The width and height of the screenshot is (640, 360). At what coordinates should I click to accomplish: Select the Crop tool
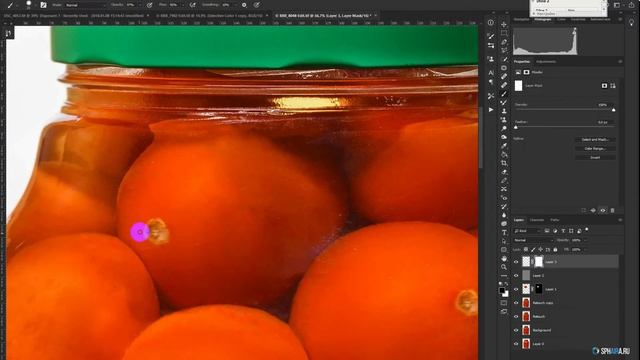504,163
